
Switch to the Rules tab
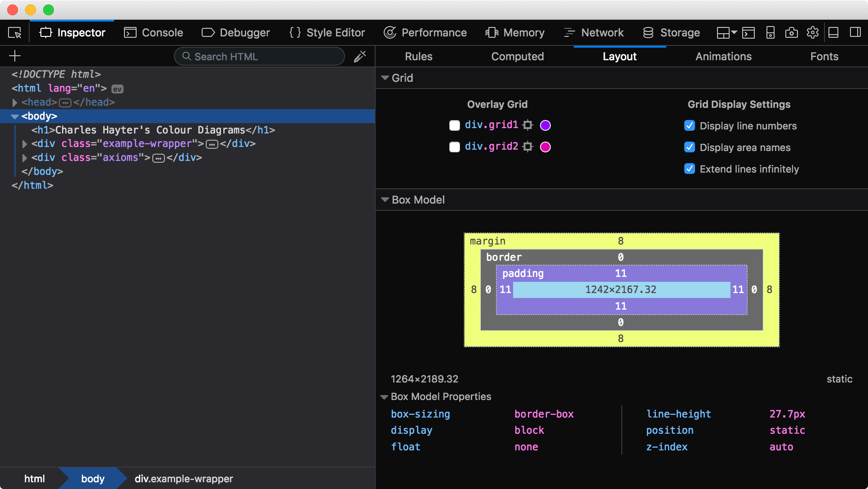coord(418,56)
